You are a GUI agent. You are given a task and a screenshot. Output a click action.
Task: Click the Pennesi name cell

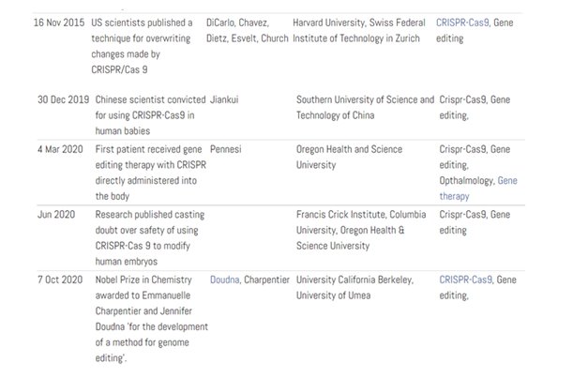[x=230, y=149]
